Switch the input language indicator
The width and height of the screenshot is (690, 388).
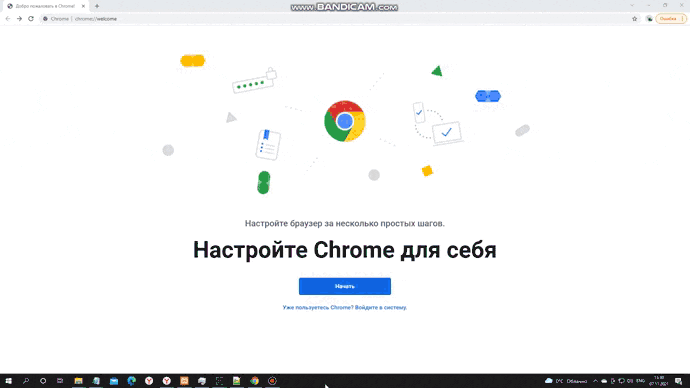pos(641,381)
